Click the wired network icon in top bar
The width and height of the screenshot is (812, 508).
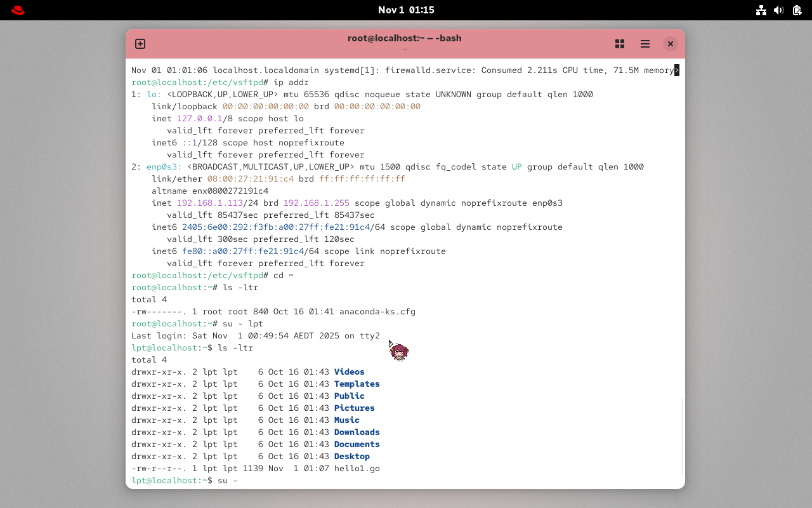pos(761,10)
